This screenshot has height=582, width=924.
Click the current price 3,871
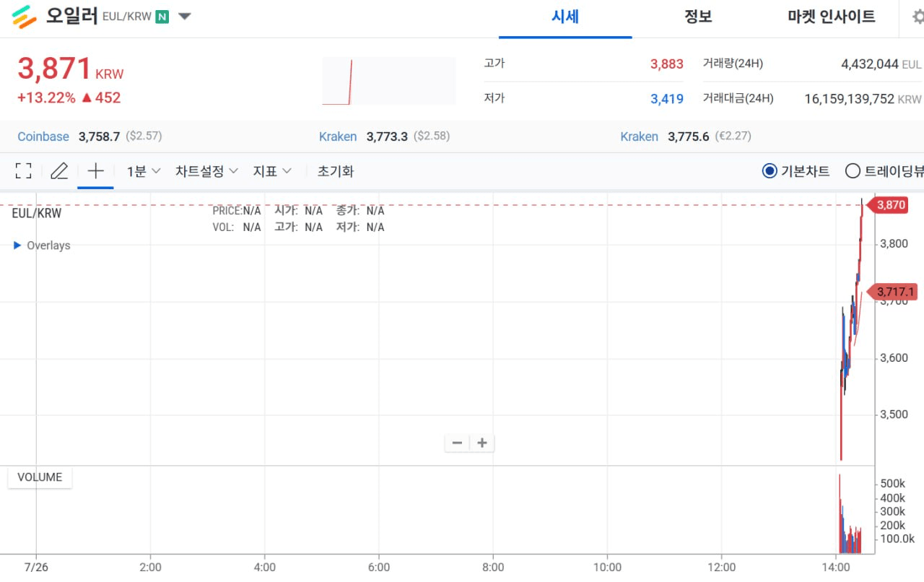(55, 69)
